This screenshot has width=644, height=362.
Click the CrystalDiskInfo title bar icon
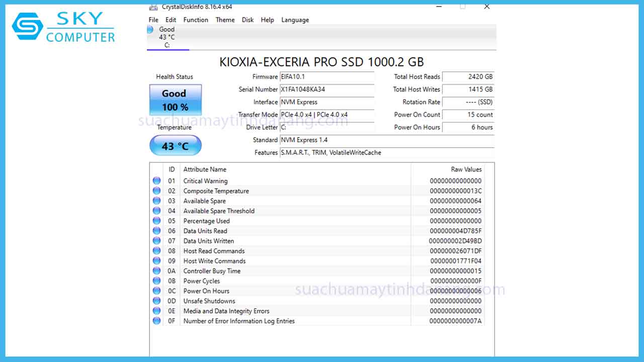[x=152, y=7]
